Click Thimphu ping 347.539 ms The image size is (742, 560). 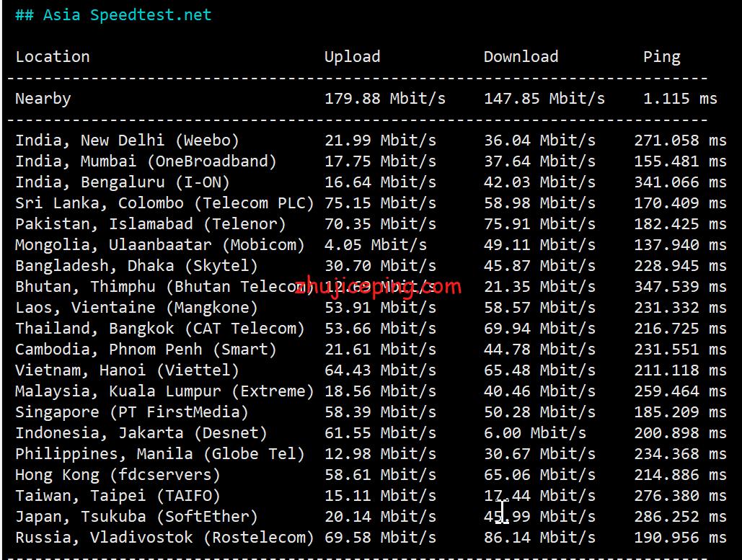[681, 286]
